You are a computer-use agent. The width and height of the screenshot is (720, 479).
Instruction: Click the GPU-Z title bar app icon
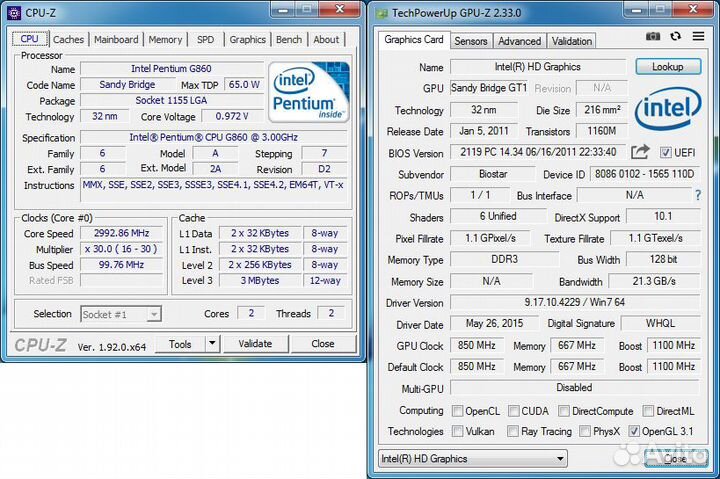coord(382,13)
